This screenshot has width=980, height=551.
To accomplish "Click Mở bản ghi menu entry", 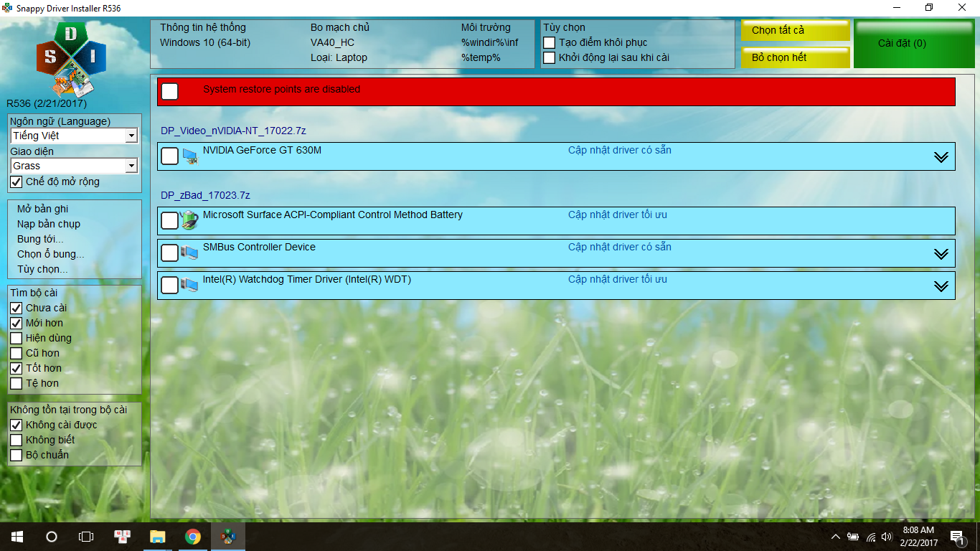I will click(x=43, y=209).
